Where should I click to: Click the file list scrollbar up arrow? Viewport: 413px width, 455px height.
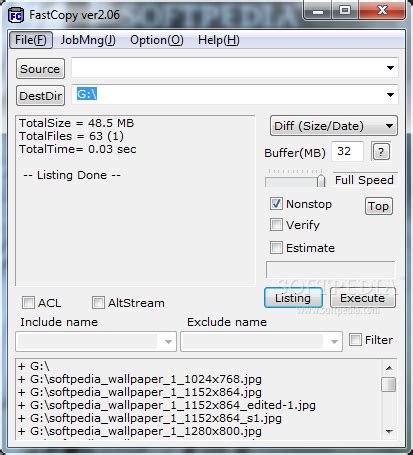(389, 368)
